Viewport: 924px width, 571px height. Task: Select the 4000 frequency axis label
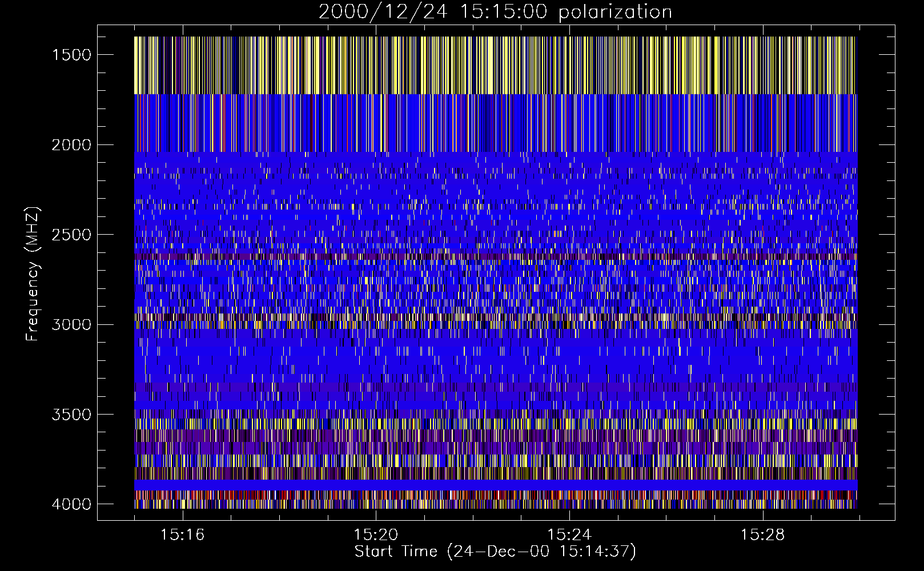click(71, 504)
